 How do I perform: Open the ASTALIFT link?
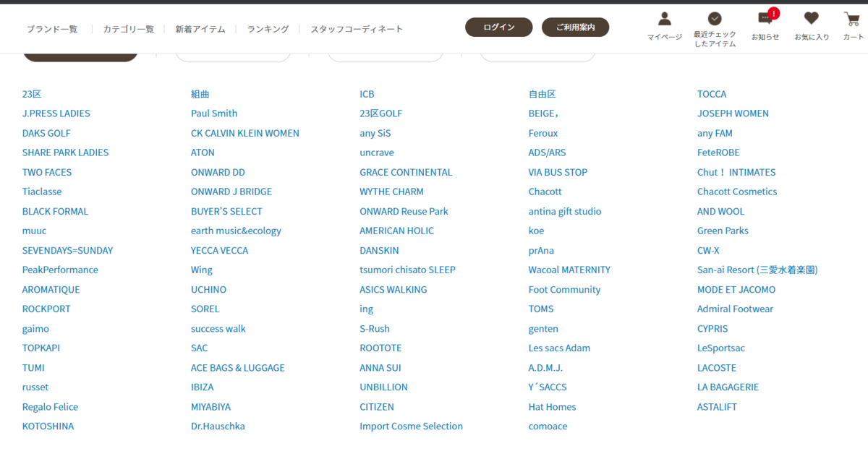(x=717, y=406)
